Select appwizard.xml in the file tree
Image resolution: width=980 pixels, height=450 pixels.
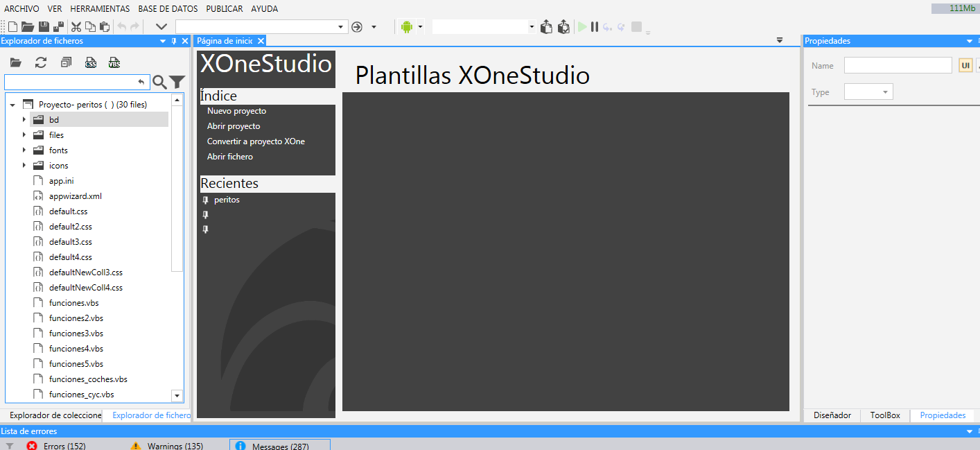(75, 196)
